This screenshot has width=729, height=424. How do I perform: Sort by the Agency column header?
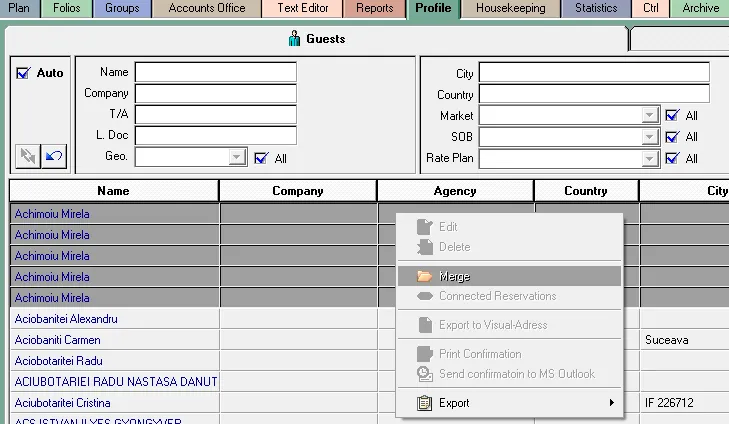455,191
